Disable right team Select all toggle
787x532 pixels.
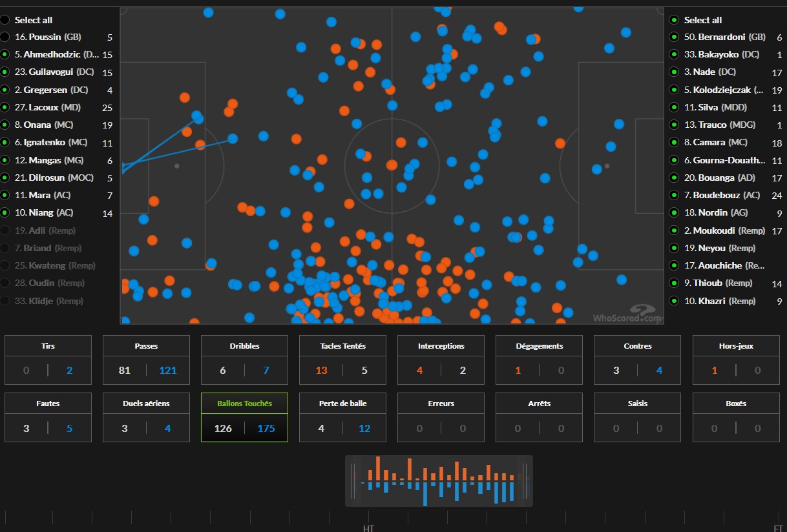[675, 20]
